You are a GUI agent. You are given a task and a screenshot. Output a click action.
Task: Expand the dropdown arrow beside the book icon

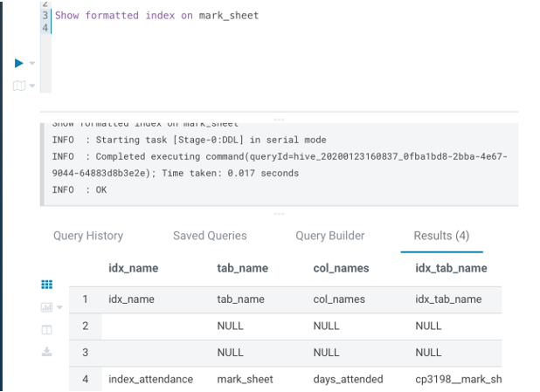(x=32, y=86)
